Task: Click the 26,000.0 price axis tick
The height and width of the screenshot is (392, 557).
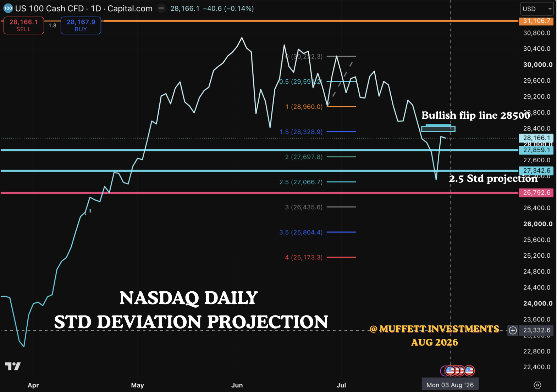Action: point(538,224)
